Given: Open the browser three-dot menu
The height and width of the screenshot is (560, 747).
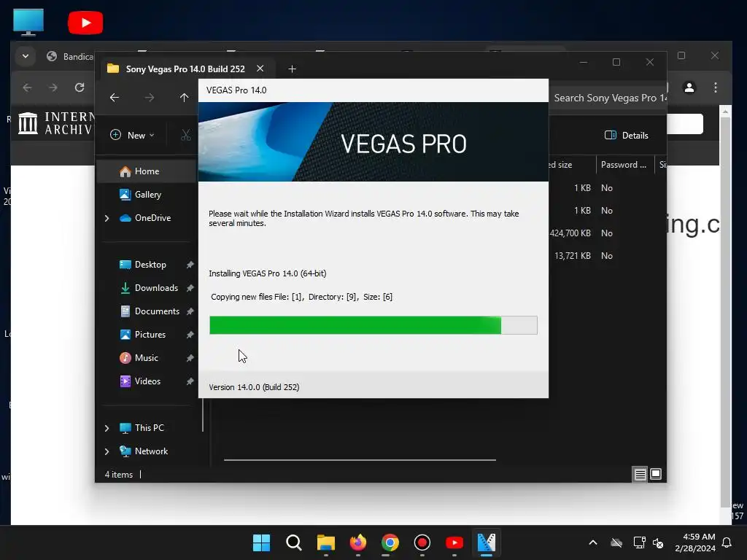Looking at the screenshot, I should [716, 87].
